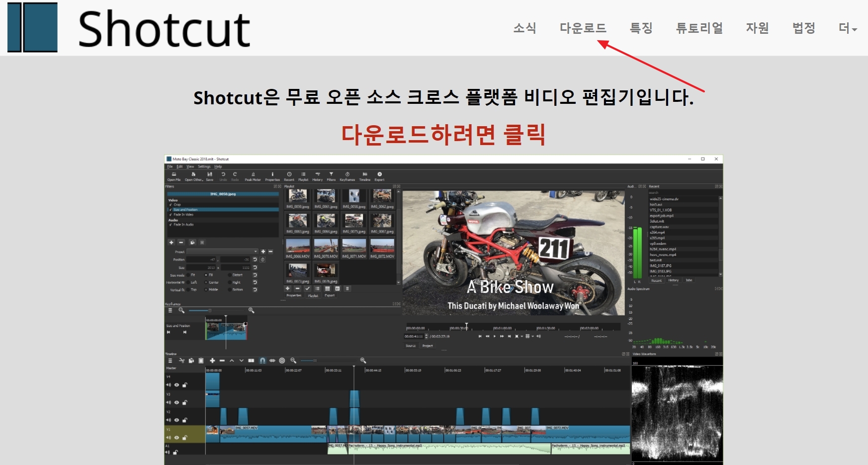Open the File menu in Shotcut
Screen dimensions: 868x465
click(x=170, y=166)
